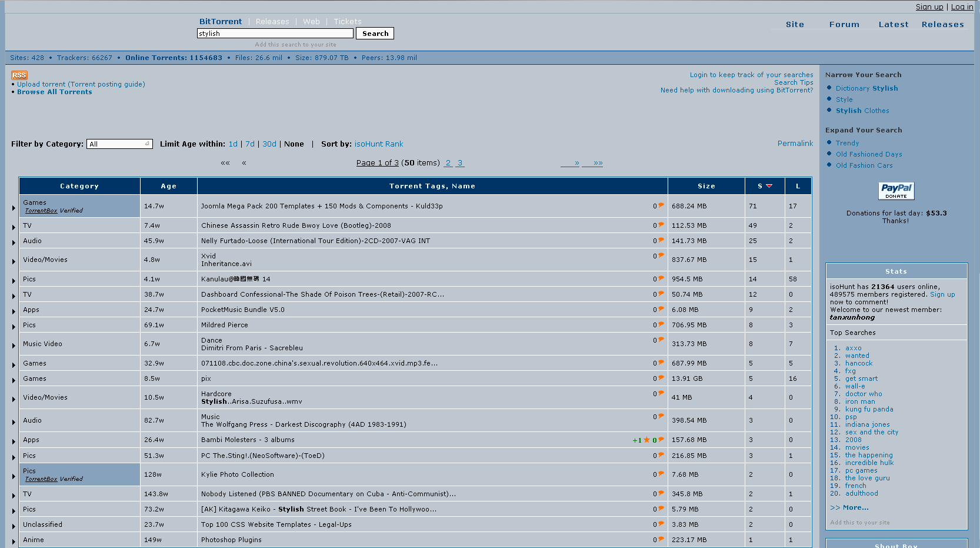
Task: Click the PayPal Donate button
Action: tap(896, 191)
